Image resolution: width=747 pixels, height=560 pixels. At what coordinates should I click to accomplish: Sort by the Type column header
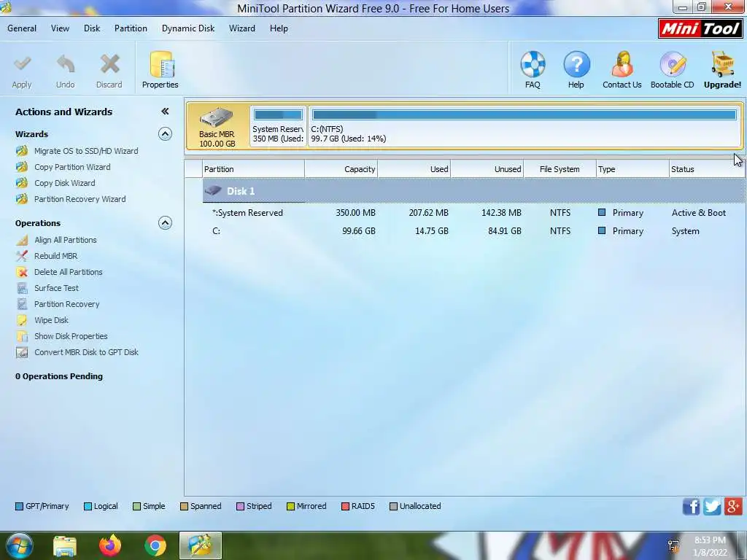[x=632, y=169]
